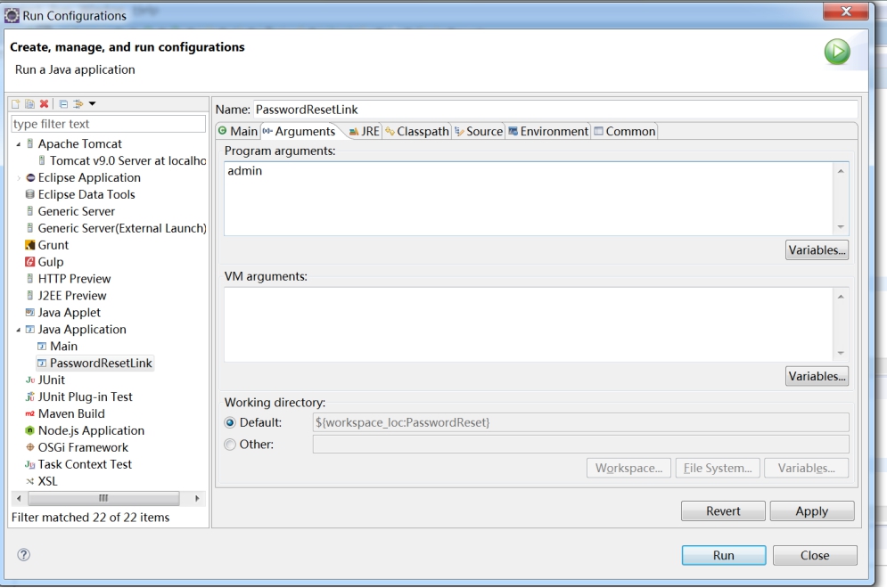Click the Node.js Application green icon

click(30, 431)
